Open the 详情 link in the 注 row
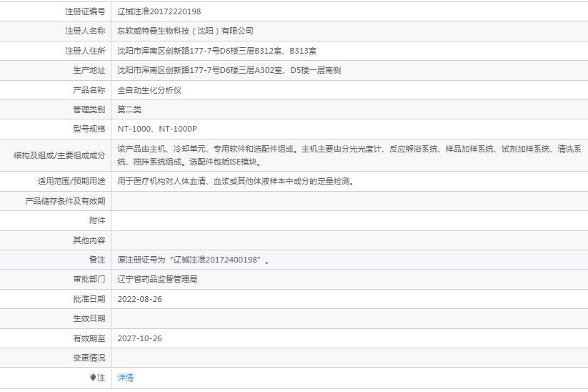 coord(125,378)
